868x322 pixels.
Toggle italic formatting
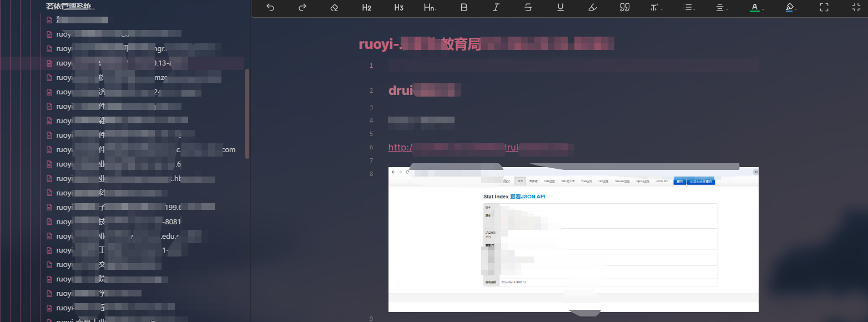point(496,7)
